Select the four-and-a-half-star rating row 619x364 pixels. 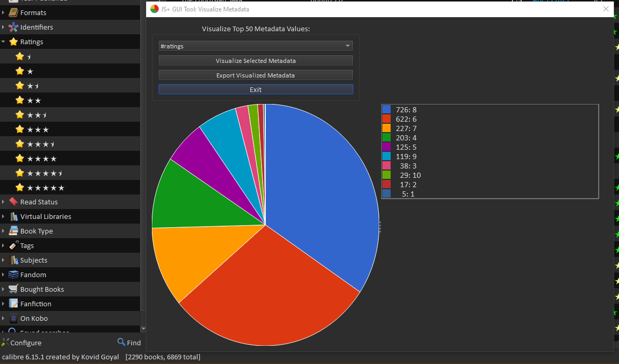(x=70, y=173)
